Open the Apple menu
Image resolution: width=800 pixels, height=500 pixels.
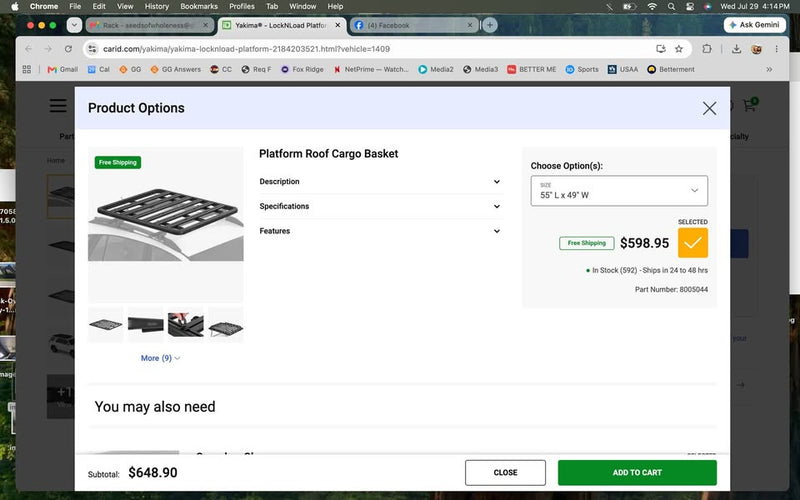[14, 7]
